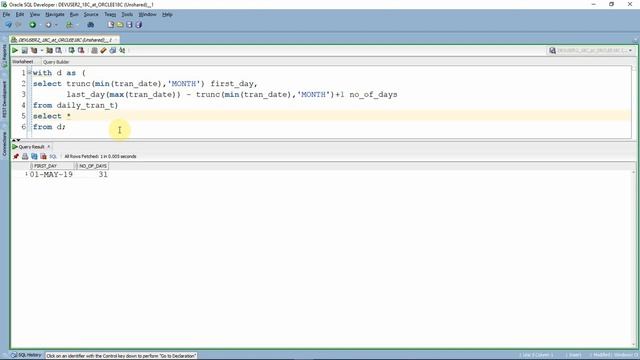
Task: Close the Query Result tab
Action: pos(49,147)
